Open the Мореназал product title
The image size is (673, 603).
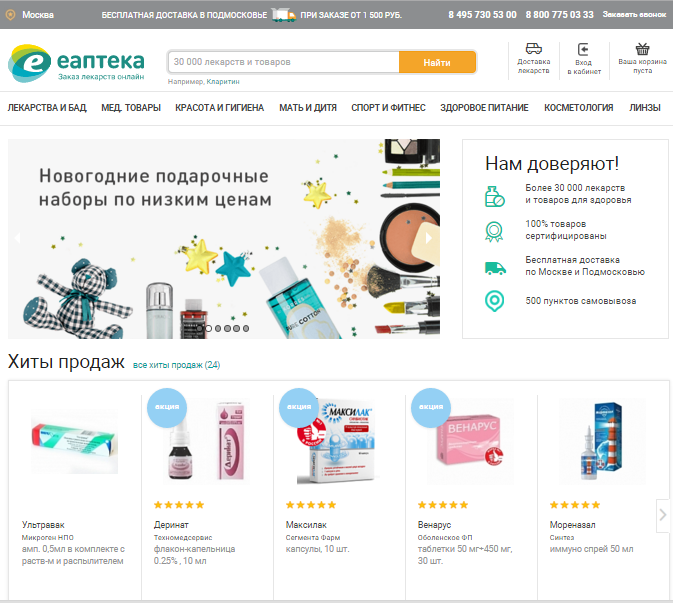click(x=573, y=525)
